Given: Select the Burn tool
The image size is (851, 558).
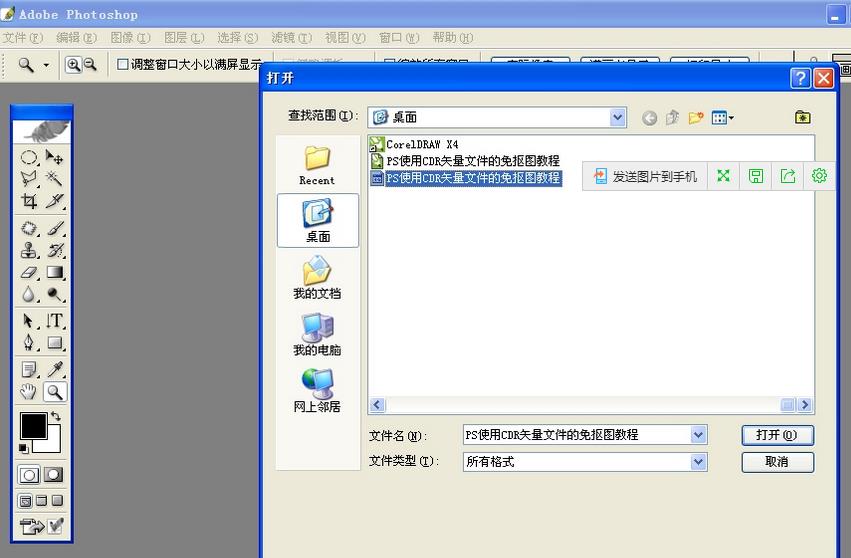Looking at the screenshot, I should 54,294.
